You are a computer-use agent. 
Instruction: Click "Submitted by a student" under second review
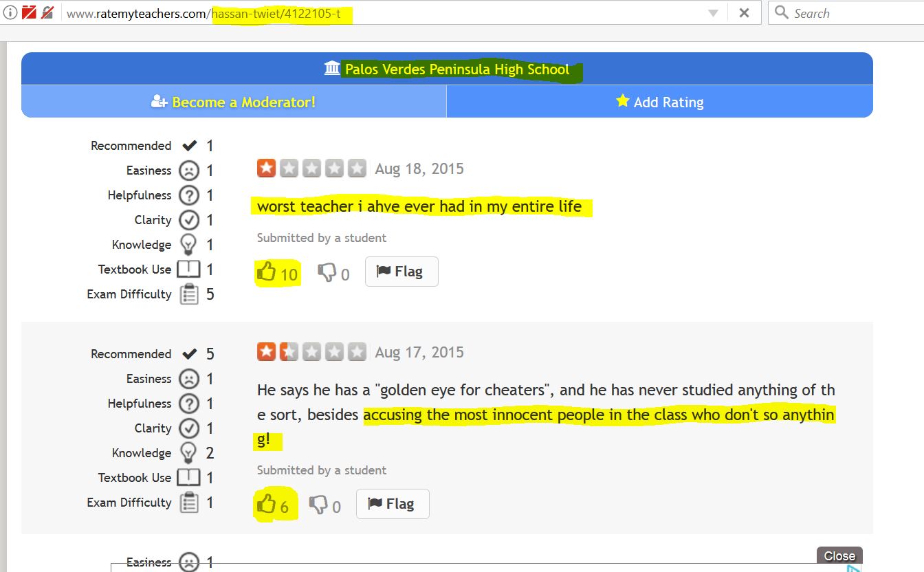tap(322, 470)
